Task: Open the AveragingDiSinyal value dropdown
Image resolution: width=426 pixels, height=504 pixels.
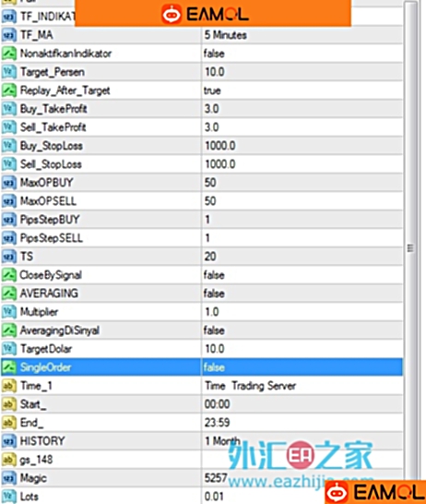Action: click(302, 330)
